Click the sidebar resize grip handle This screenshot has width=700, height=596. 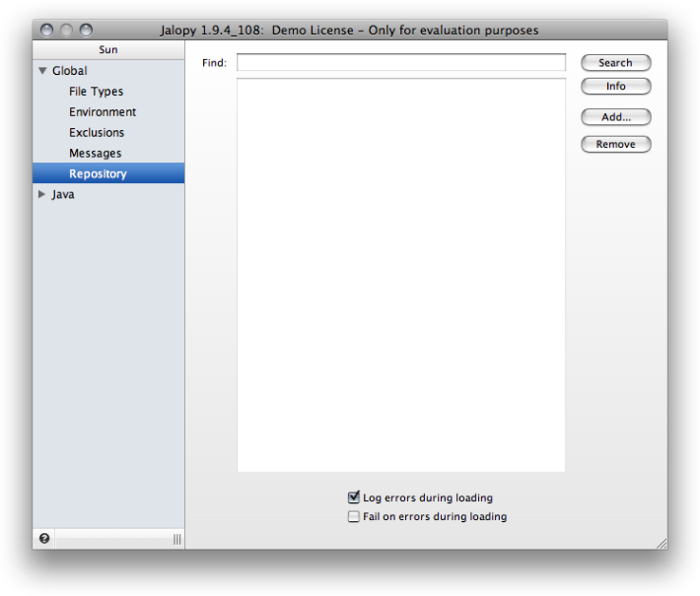point(177,539)
